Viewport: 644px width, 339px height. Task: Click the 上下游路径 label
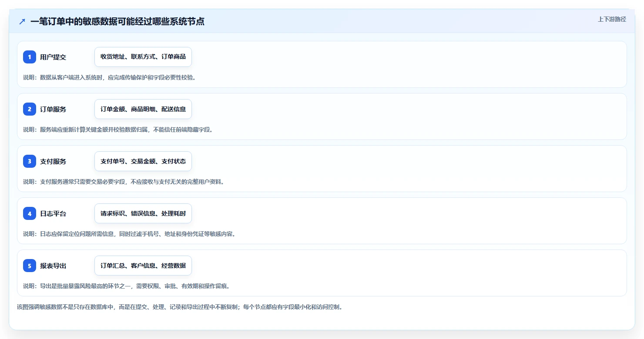tap(612, 19)
